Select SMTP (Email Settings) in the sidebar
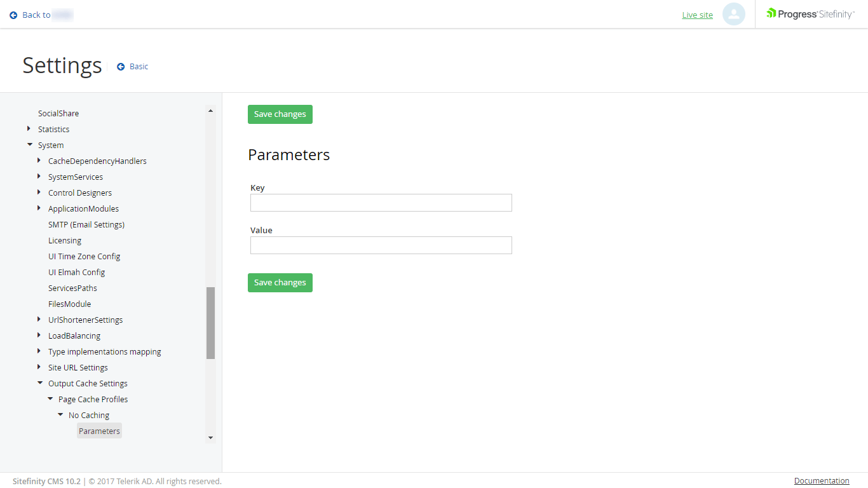Screen dimensions: 868x488 coord(86,224)
